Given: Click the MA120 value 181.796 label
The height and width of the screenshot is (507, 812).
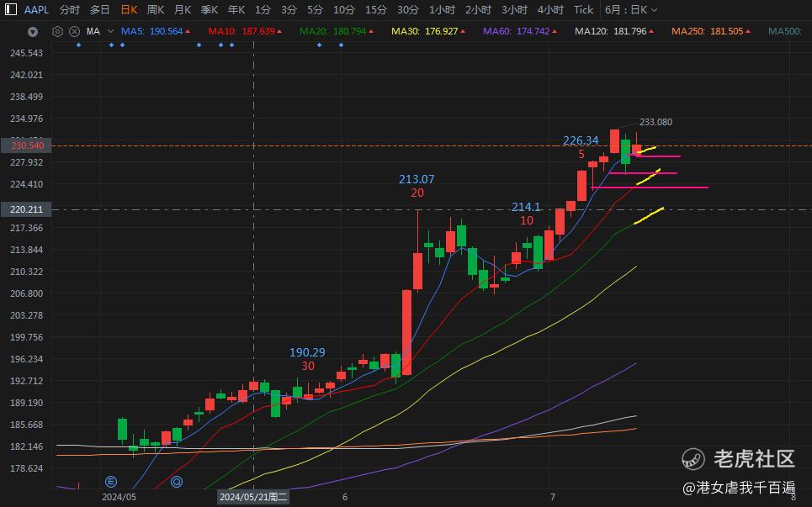Looking at the screenshot, I should pos(614,32).
